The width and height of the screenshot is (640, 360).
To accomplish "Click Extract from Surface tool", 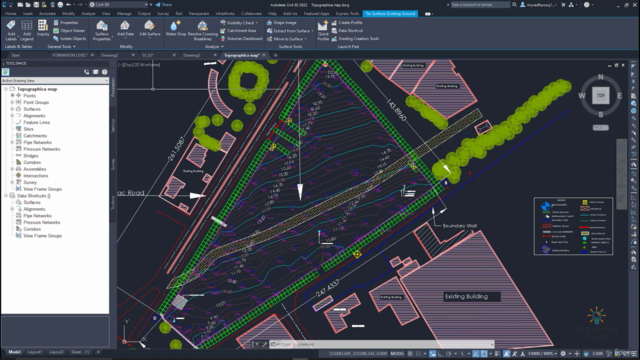I will 290,31.
